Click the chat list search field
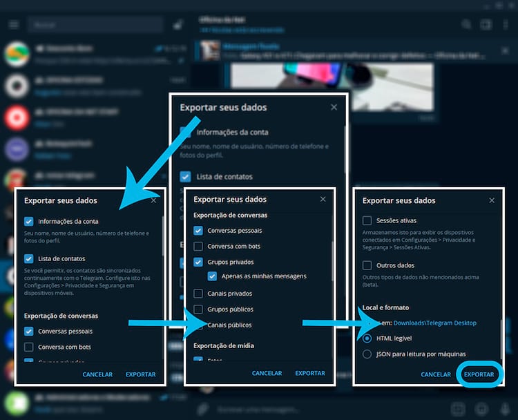Viewport: 518px width, 420px height. click(95, 25)
